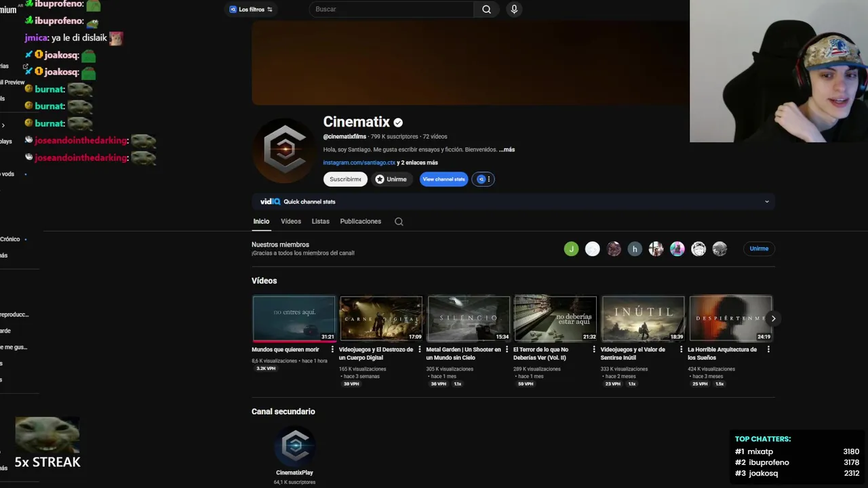This screenshot has height=488, width=868.
Task: Click #3 joakosq entry in Top Chatters
Action: point(797,473)
